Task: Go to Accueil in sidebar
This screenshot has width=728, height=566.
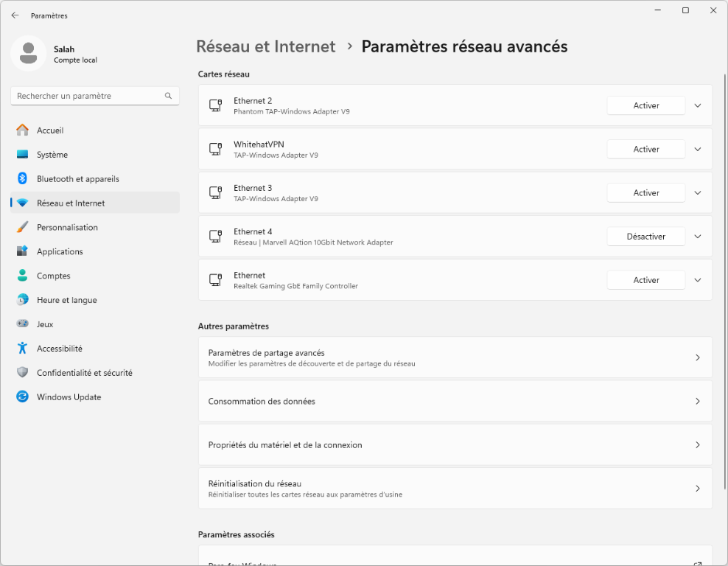Action: pyautogui.click(x=95, y=130)
